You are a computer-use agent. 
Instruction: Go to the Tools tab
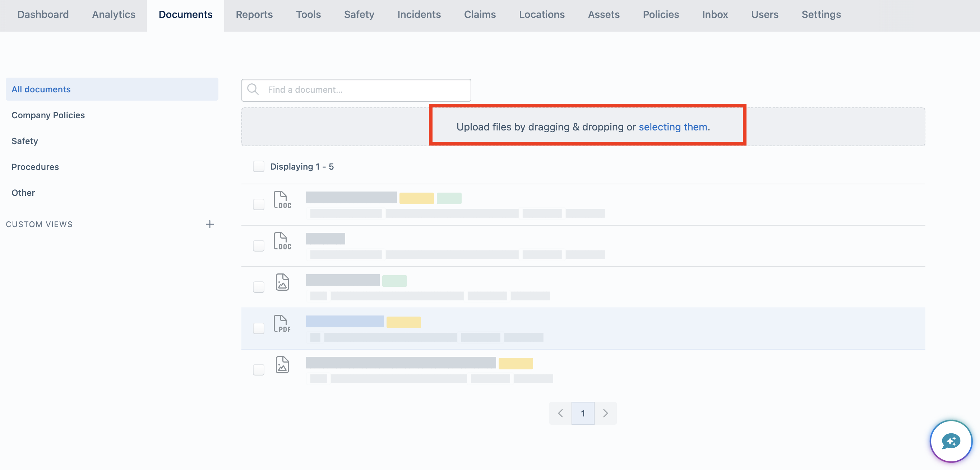click(308, 14)
